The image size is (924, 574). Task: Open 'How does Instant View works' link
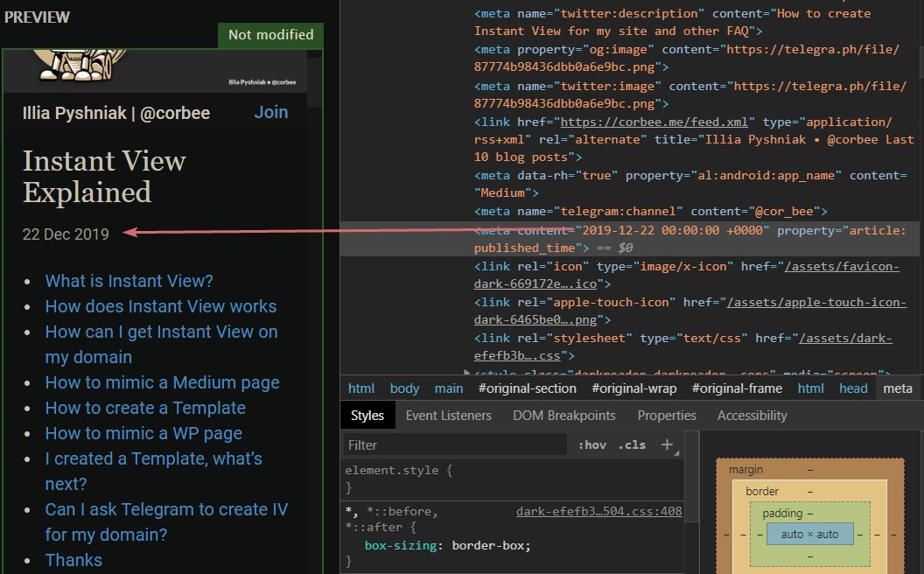point(161,306)
